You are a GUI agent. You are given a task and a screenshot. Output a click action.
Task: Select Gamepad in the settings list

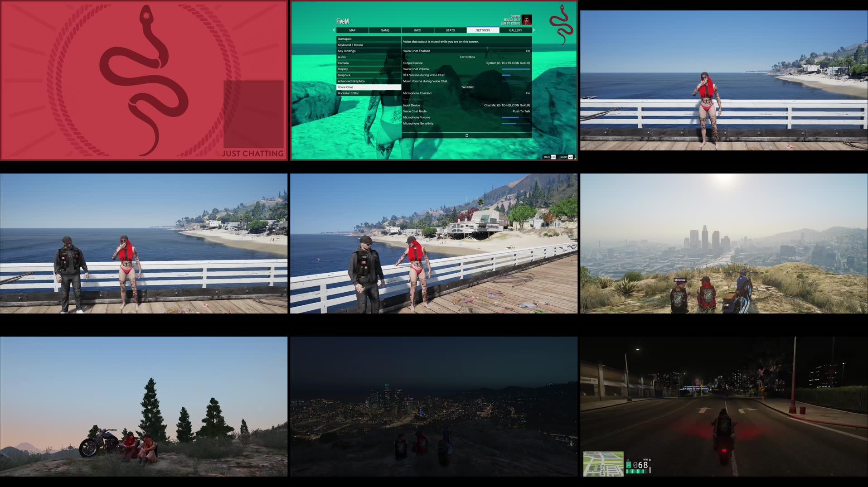[x=369, y=39]
